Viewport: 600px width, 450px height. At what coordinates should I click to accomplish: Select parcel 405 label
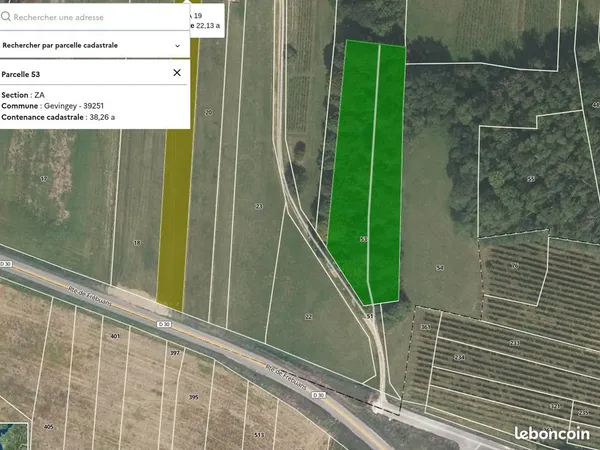(49, 427)
